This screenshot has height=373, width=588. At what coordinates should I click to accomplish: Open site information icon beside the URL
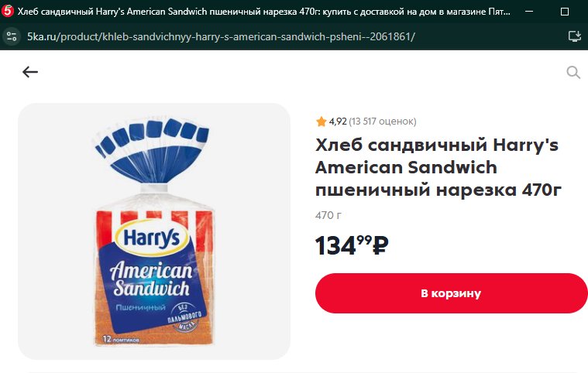pos(12,36)
